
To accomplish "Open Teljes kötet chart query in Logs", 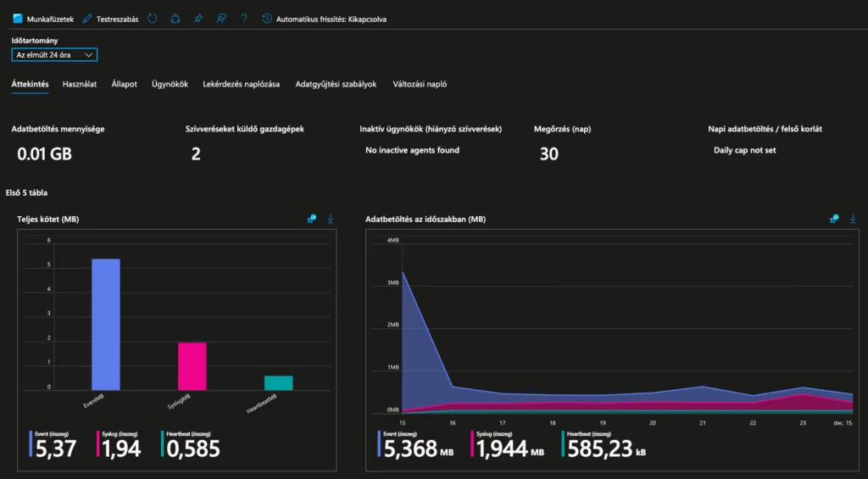I will tap(312, 219).
